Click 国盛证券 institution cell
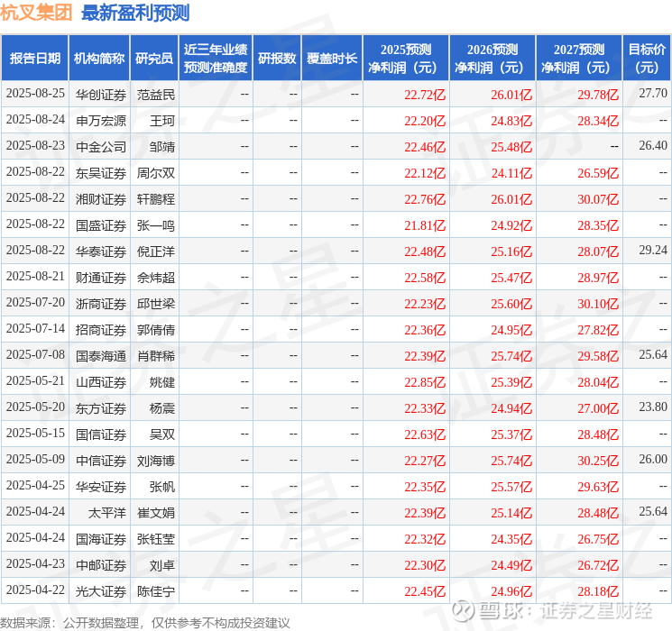Screen dimensions: 672x631 point(101,225)
